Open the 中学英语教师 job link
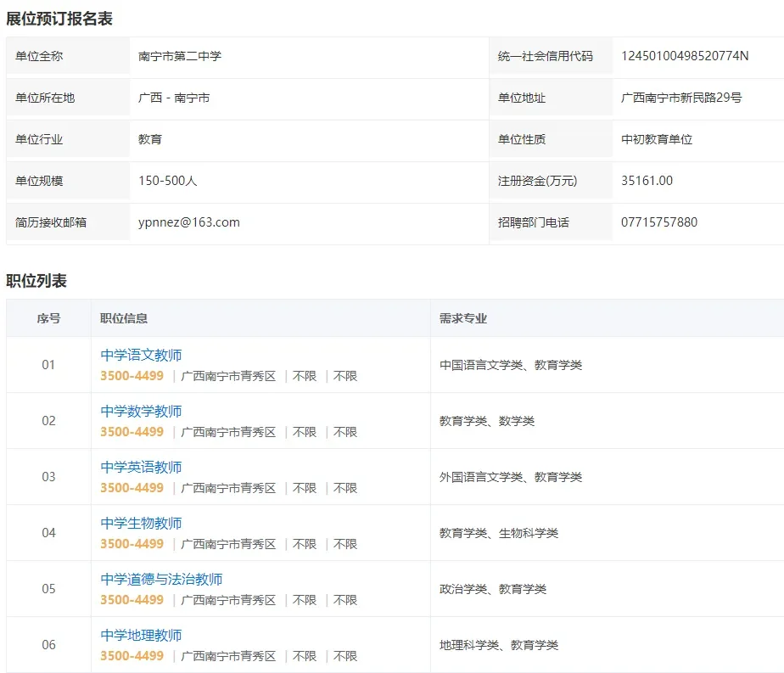Image resolution: width=784 pixels, height=673 pixels. point(141,467)
